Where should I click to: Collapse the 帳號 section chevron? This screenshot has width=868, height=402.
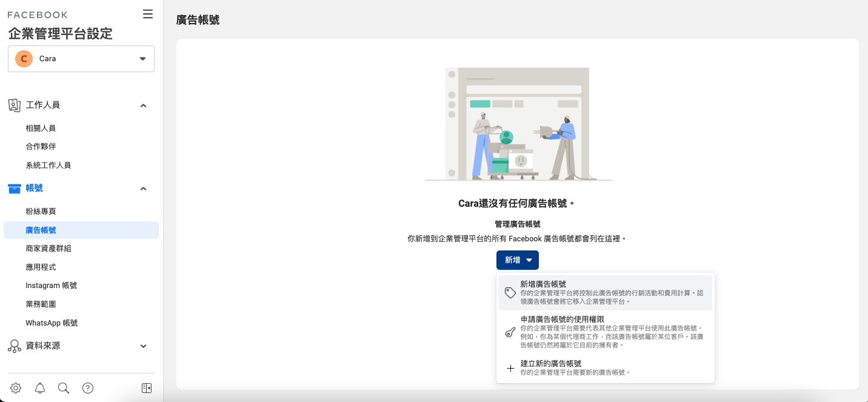pos(143,189)
